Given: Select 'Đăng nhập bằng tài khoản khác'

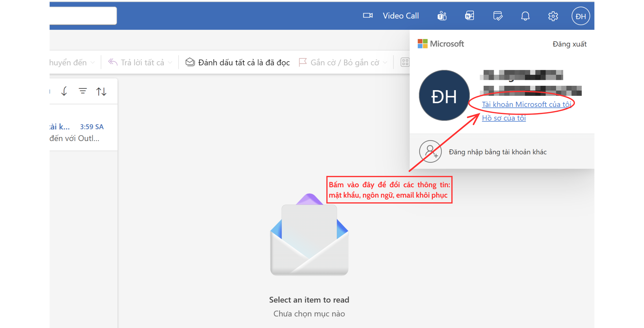Looking at the screenshot, I should tap(497, 152).
